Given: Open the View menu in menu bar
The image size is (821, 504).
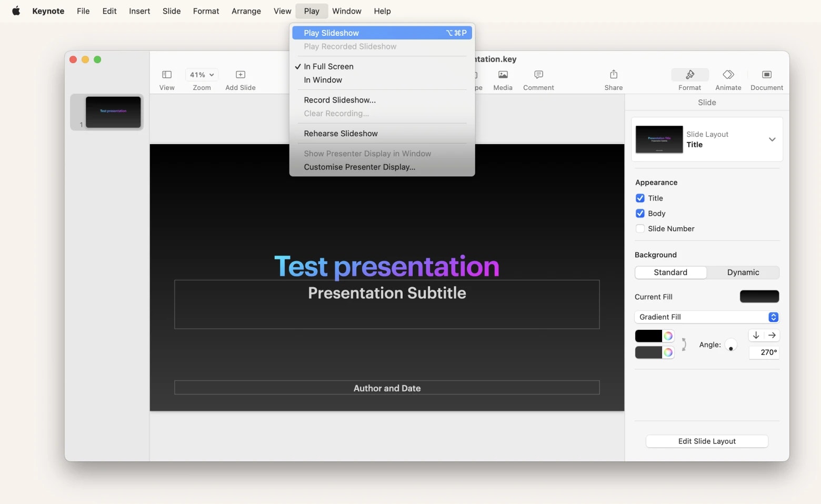Looking at the screenshot, I should point(283,11).
